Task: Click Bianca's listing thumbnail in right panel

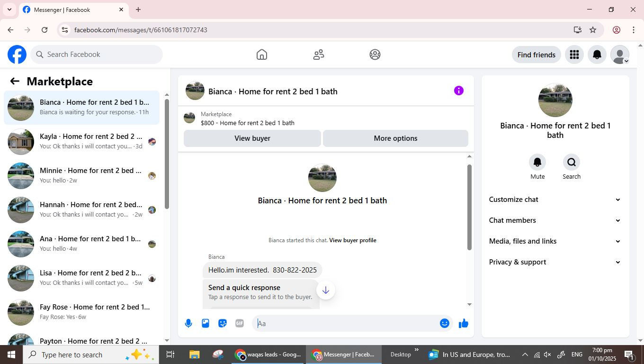Action: click(x=555, y=100)
